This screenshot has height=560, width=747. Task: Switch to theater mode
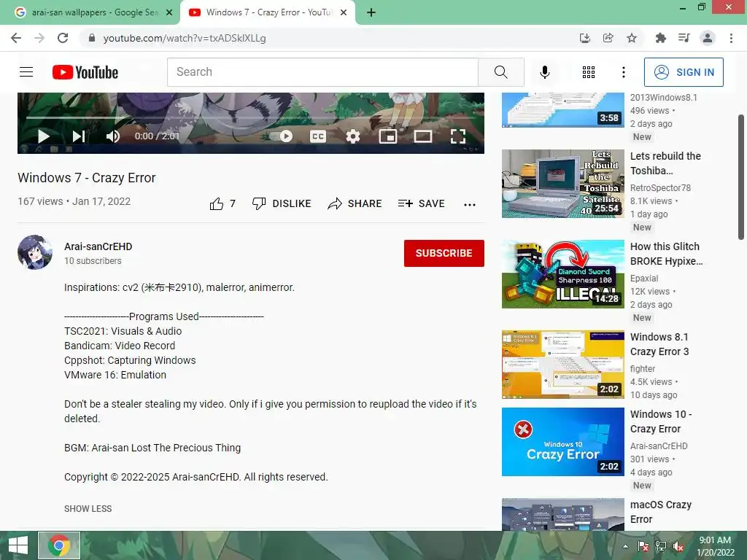point(422,136)
